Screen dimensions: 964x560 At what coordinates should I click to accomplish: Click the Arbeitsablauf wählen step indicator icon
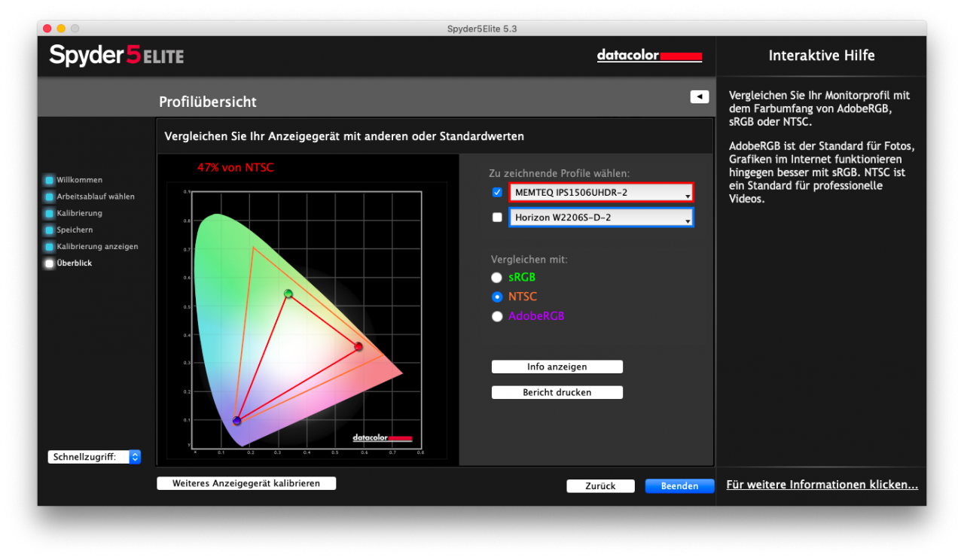tap(50, 197)
